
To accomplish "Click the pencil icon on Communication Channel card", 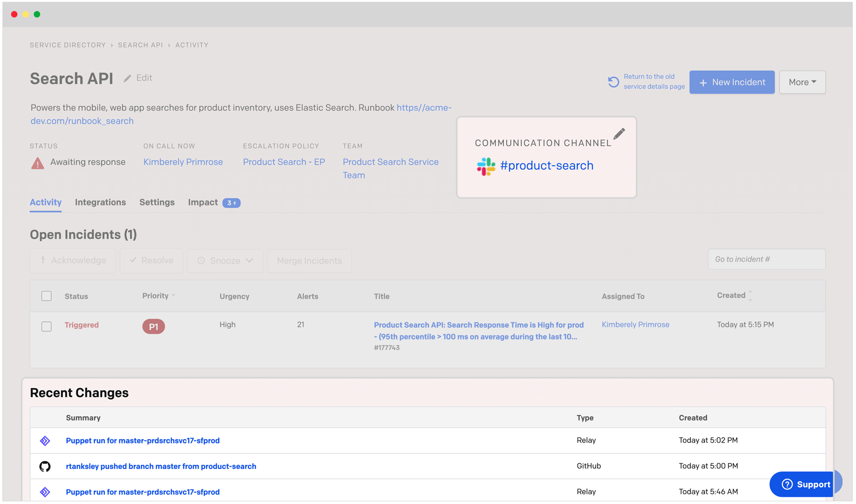I will [619, 134].
